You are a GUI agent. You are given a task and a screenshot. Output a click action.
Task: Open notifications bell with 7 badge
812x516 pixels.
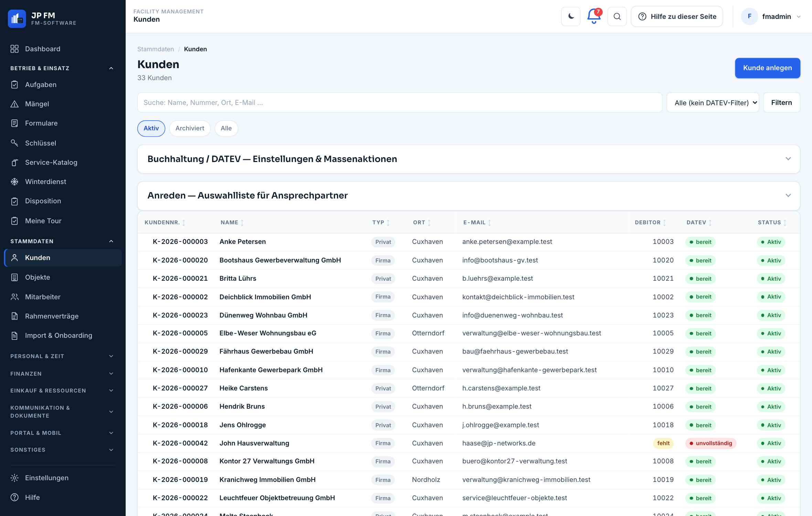[594, 16]
